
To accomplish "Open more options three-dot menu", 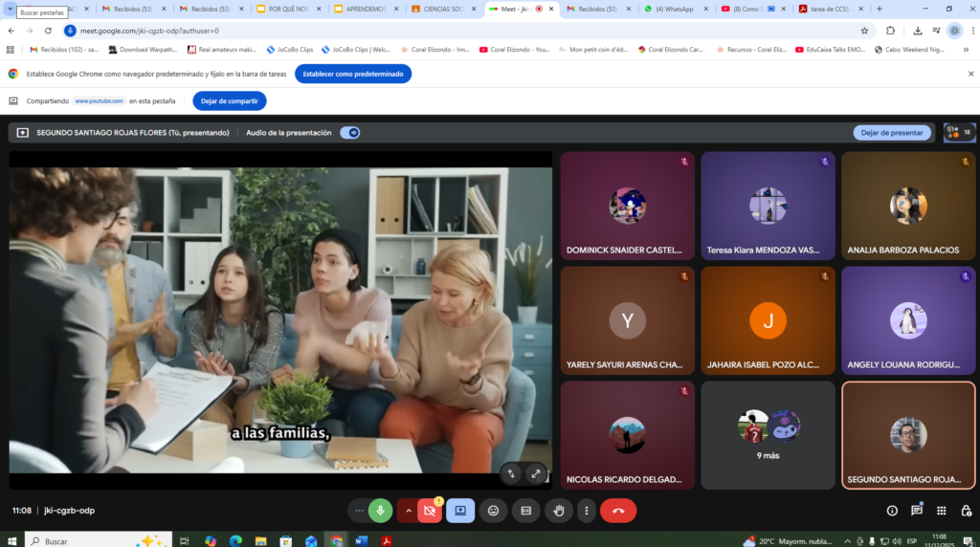I will coord(587,511).
